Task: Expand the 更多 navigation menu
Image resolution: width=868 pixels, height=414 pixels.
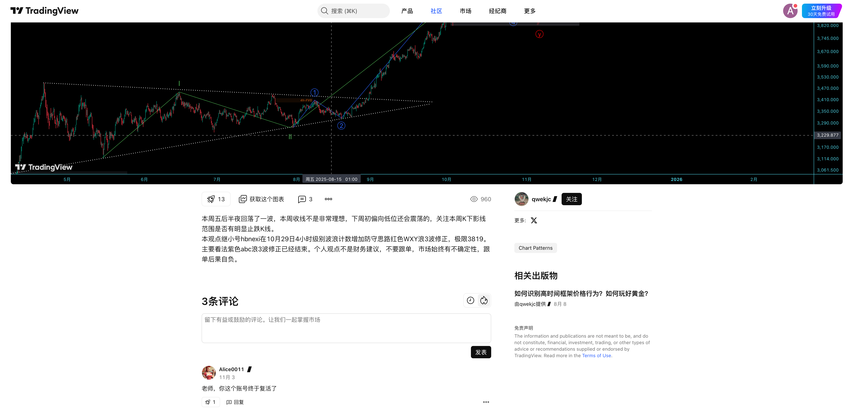Action: 530,11
